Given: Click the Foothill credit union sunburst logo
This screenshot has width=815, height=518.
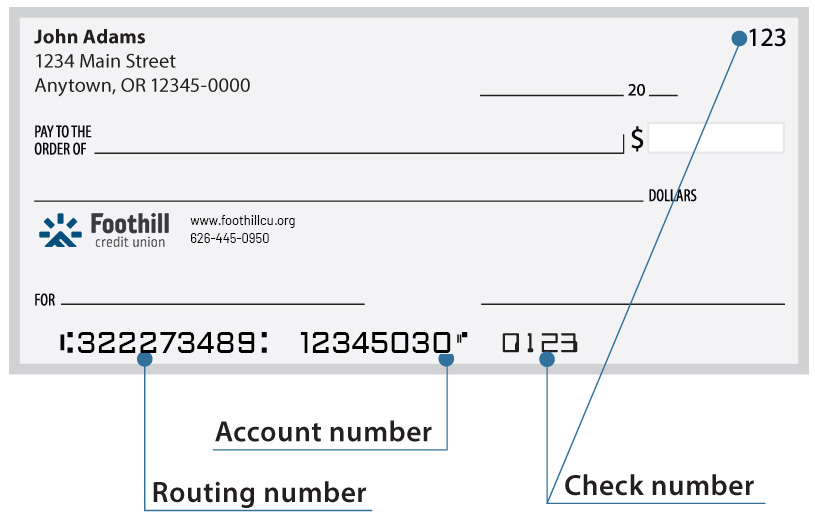Looking at the screenshot, I should tap(60, 230).
